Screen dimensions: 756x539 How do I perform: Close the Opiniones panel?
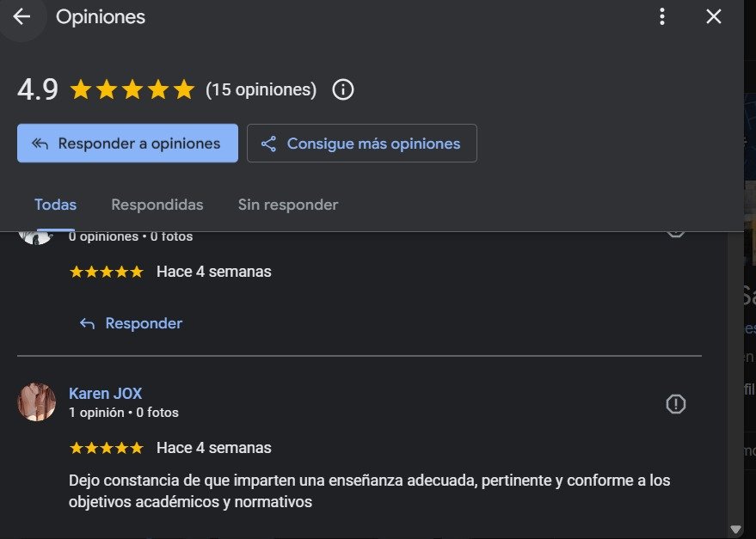click(713, 16)
